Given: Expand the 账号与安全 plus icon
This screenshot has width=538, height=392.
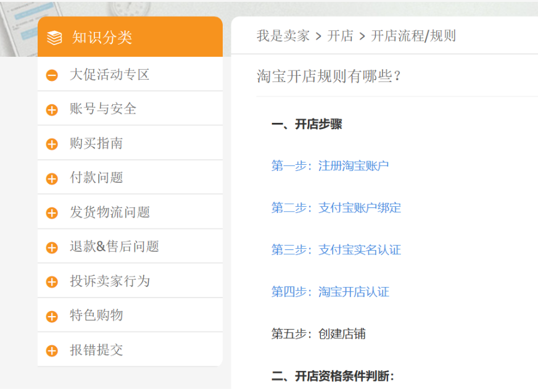Looking at the screenshot, I should click(52, 110).
